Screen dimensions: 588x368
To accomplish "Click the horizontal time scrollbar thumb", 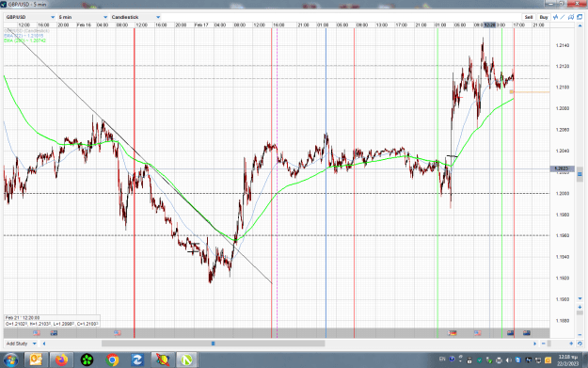I will [213, 344].
